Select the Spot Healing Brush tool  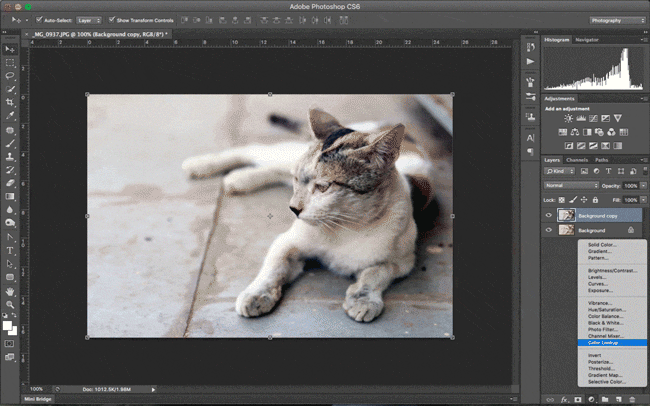pos(10,131)
